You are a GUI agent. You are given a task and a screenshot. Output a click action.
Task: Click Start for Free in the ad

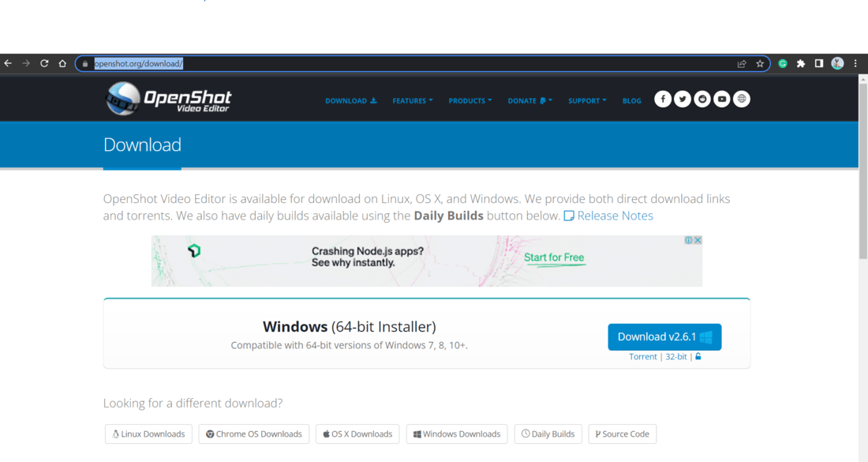pos(554,257)
